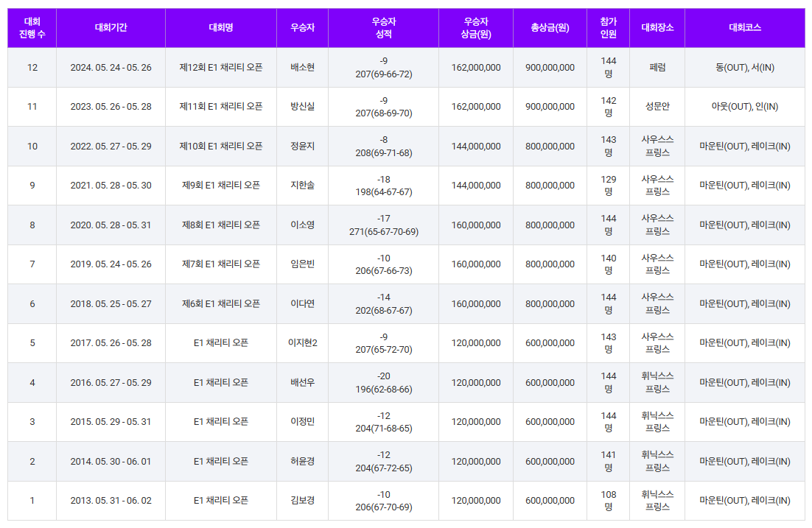812x528 pixels.
Task: Click the 대회코스 column header
Action: click(x=745, y=28)
